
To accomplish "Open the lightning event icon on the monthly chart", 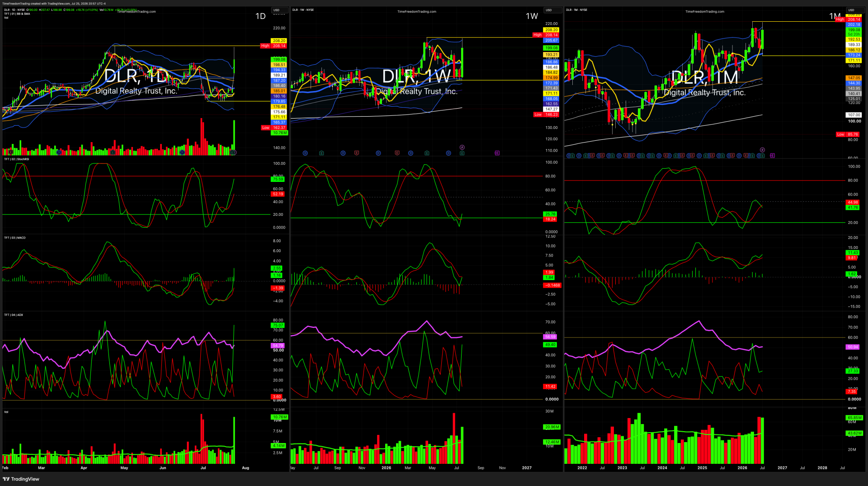I will click(x=762, y=150).
